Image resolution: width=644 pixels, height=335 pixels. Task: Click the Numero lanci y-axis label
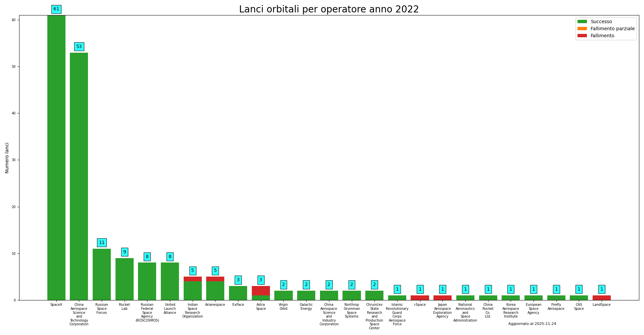pyautogui.click(x=7, y=158)
